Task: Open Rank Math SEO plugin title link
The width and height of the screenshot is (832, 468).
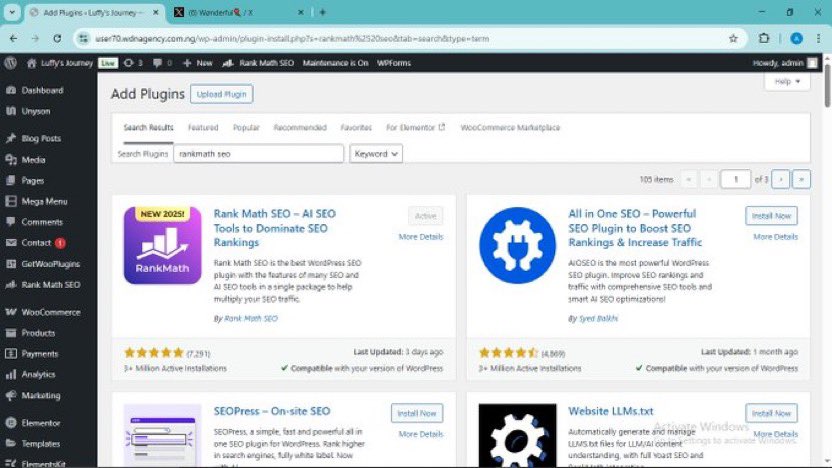Action: click(x=275, y=228)
